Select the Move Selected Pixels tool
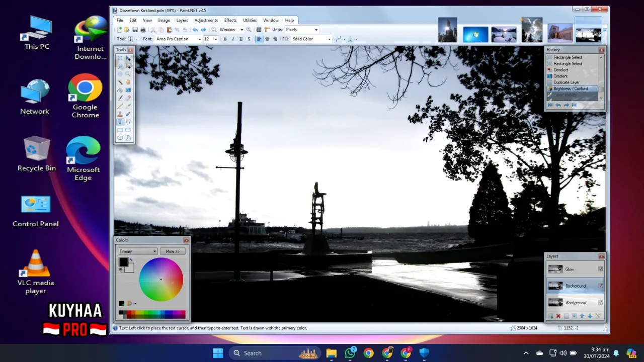The height and width of the screenshot is (362, 644). click(128, 58)
